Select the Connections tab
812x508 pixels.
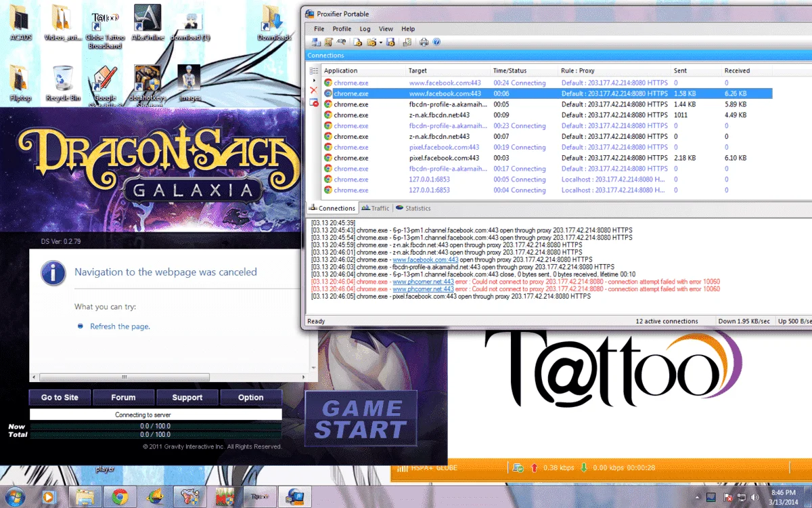pos(332,208)
